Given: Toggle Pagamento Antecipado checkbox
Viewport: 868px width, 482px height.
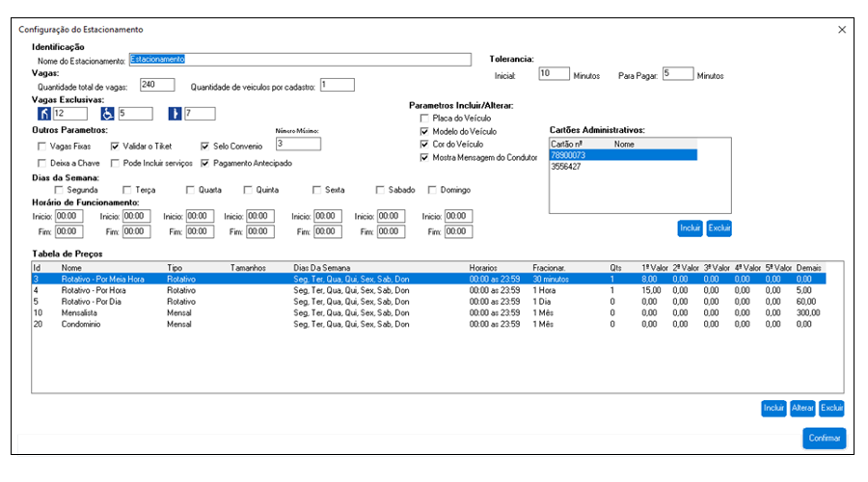Looking at the screenshot, I should [206, 163].
